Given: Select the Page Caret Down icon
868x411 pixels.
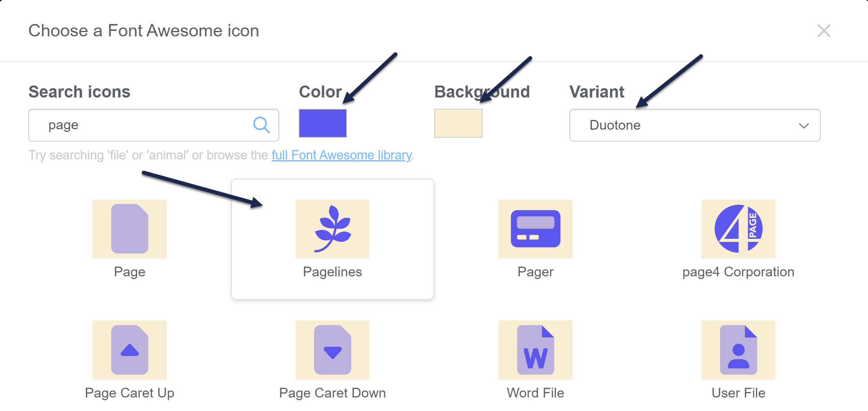Looking at the screenshot, I should (x=332, y=349).
